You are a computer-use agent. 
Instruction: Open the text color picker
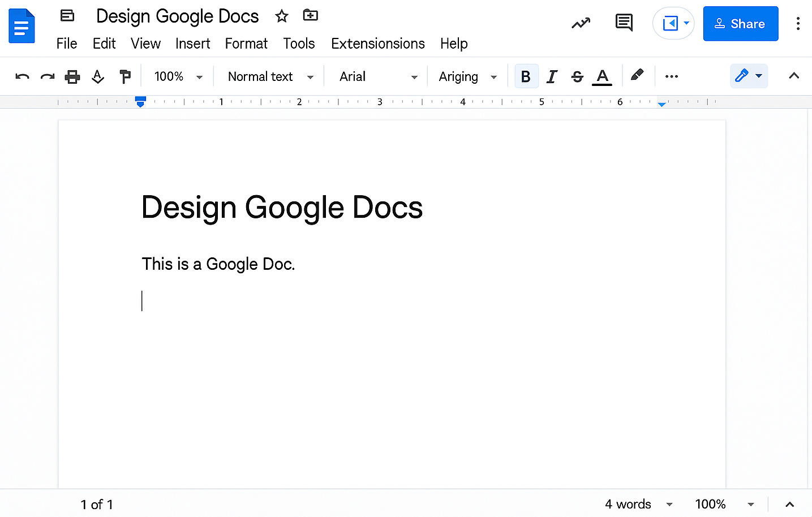[x=602, y=76]
